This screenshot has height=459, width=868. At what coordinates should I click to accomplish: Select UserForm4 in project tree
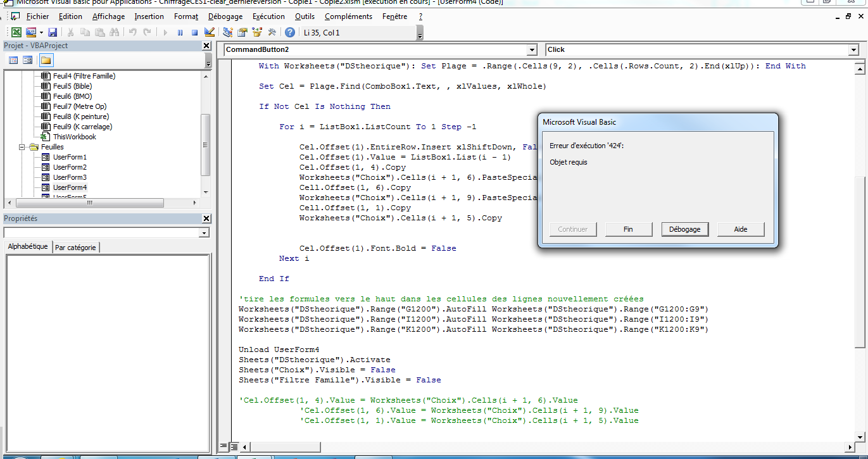pyautogui.click(x=70, y=187)
